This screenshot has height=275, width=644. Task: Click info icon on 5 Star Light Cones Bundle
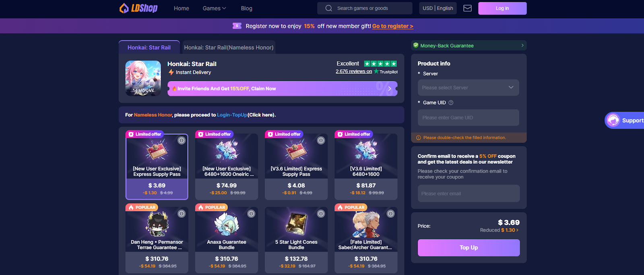321,214
